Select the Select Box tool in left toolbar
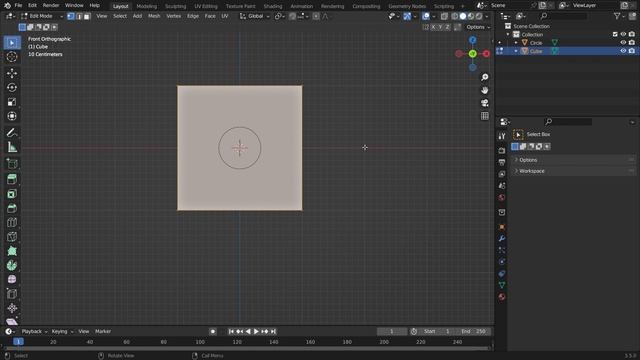The height and width of the screenshot is (360, 640). (12, 43)
